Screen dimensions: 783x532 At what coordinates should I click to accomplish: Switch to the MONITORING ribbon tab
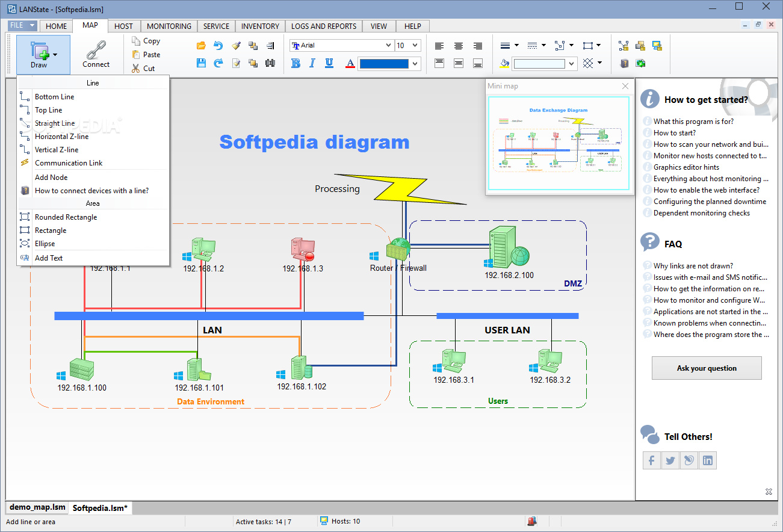[169, 26]
